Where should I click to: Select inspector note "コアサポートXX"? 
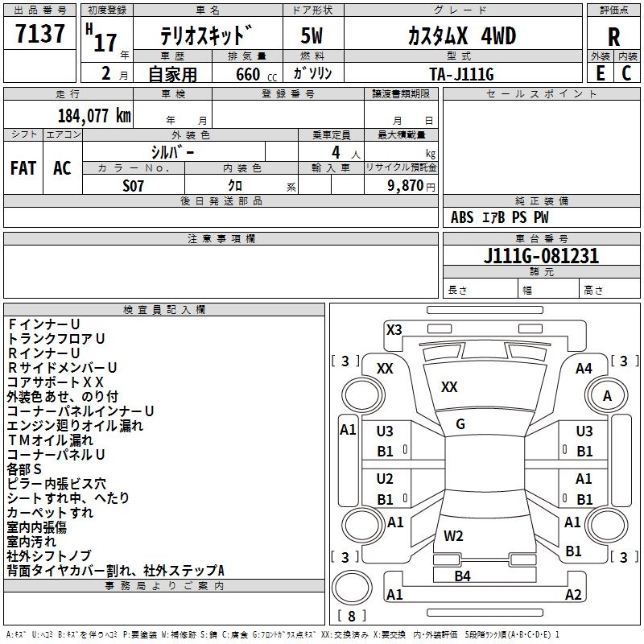point(56,382)
